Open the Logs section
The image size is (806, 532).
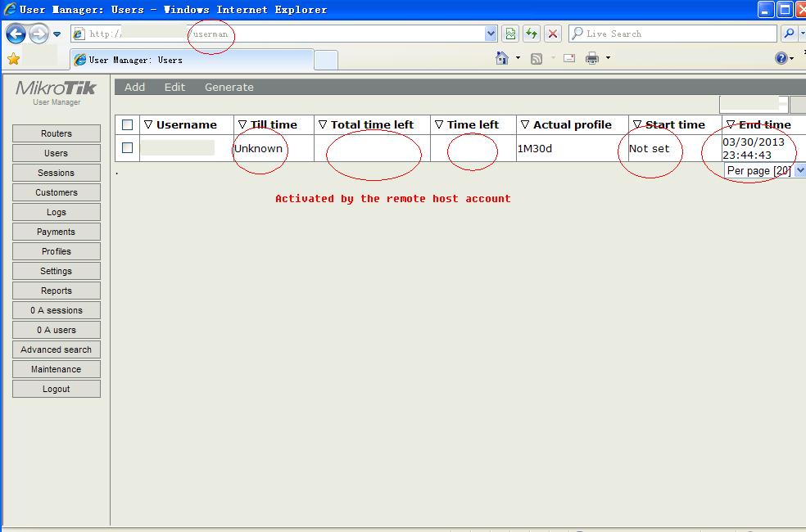[x=57, y=212]
